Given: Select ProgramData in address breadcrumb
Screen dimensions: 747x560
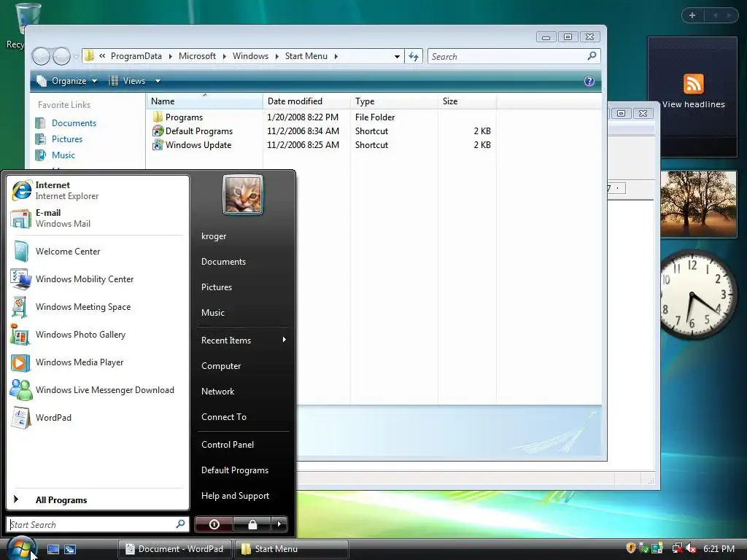Looking at the screenshot, I should pyautogui.click(x=136, y=56).
